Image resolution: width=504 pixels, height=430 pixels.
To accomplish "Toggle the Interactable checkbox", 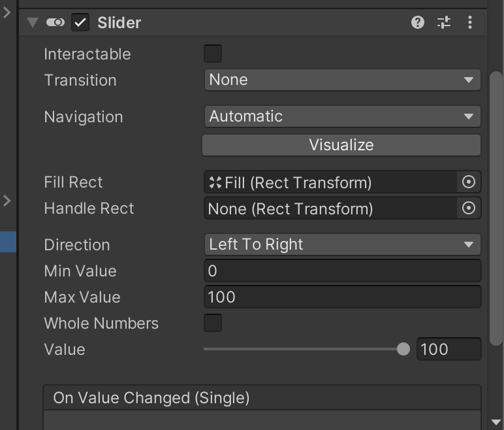I will [x=213, y=54].
